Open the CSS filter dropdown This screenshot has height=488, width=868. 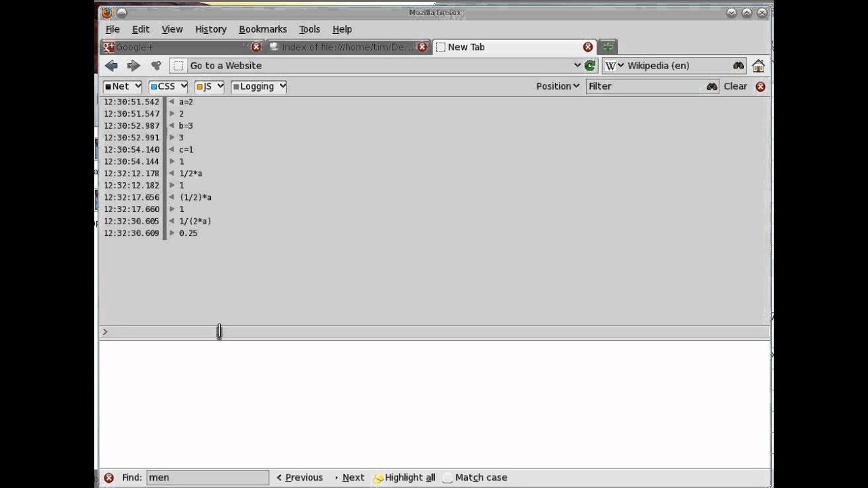(168, 86)
